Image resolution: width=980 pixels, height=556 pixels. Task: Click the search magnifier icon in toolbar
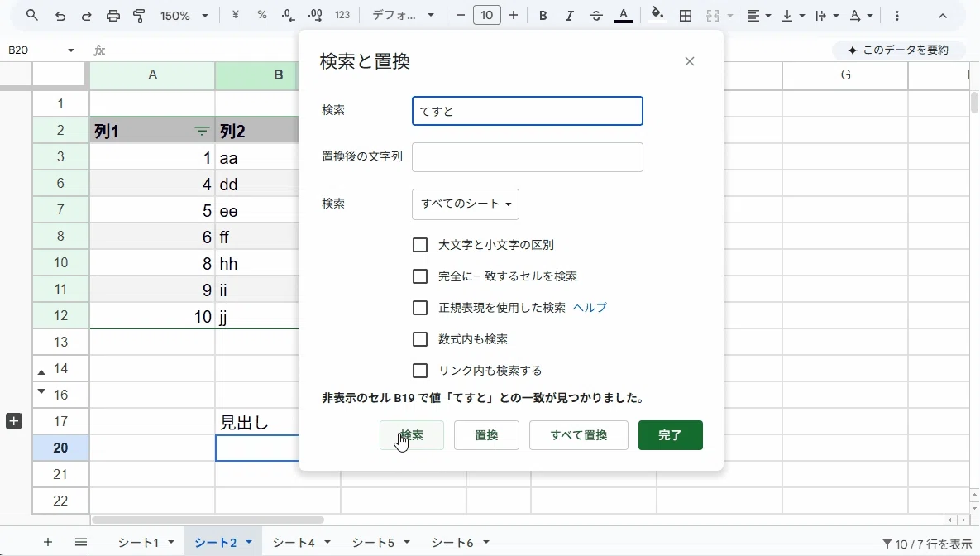(x=32, y=15)
